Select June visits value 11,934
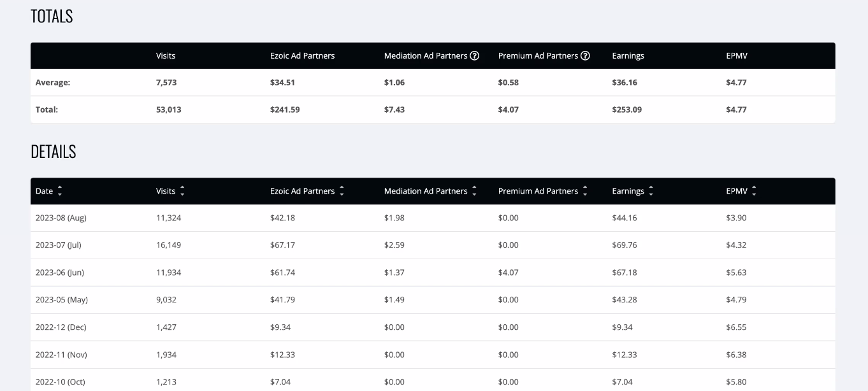Viewport: 868px width, 391px height. (x=168, y=273)
